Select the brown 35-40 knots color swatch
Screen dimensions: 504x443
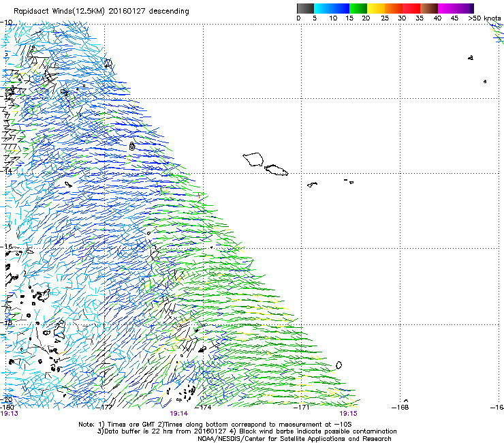(x=429, y=8)
